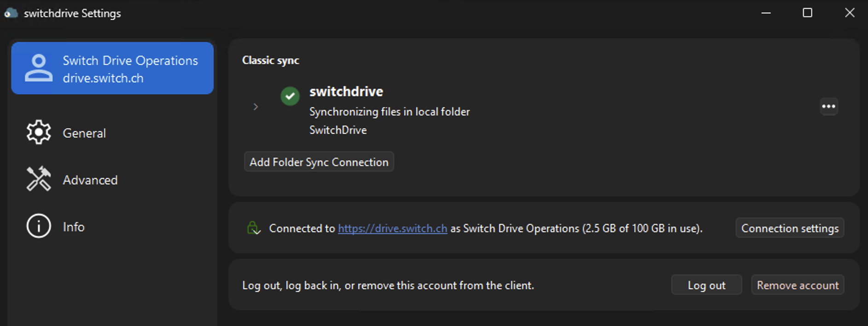Screen dimensions: 868x326
Task: Click the General gear icon
Action: tap(39, 132)
